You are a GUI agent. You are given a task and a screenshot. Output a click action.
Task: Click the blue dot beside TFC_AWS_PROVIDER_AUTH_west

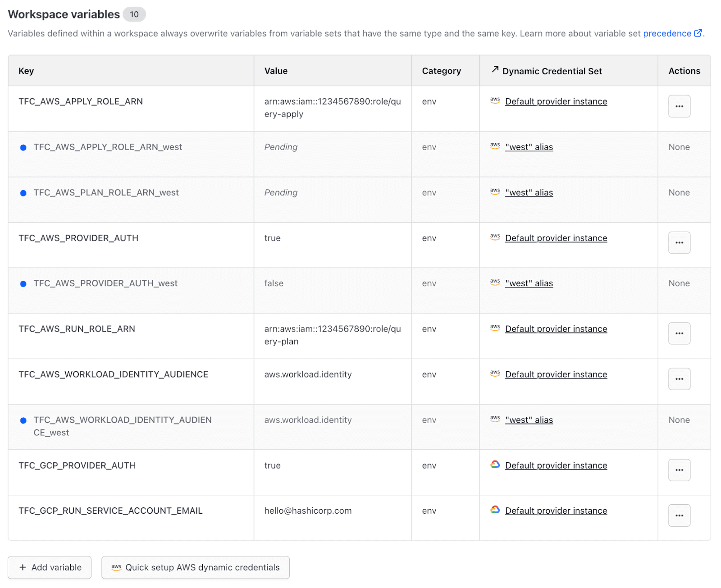(23, 283)
